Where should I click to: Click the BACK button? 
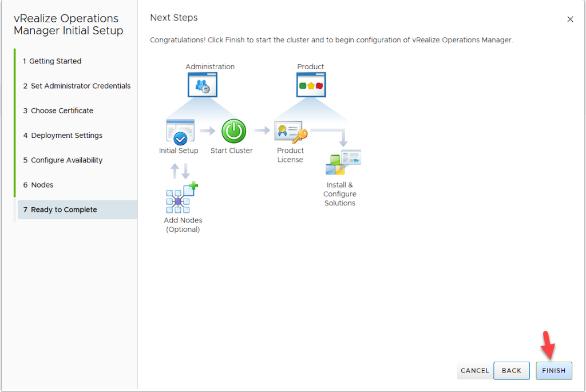511,370
